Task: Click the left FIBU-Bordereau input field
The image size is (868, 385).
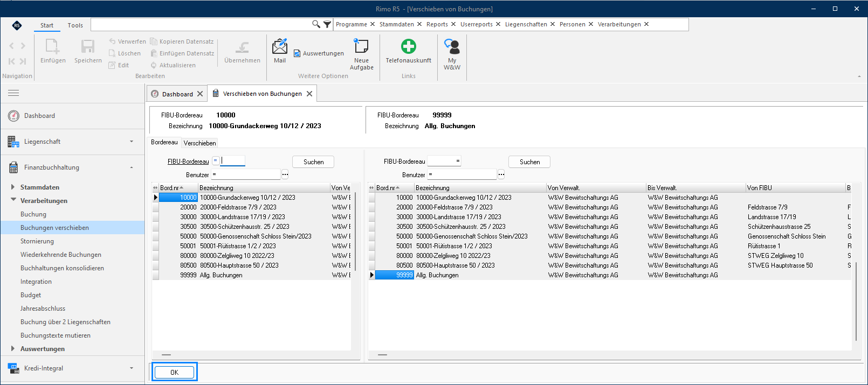Action: [233, 160]
